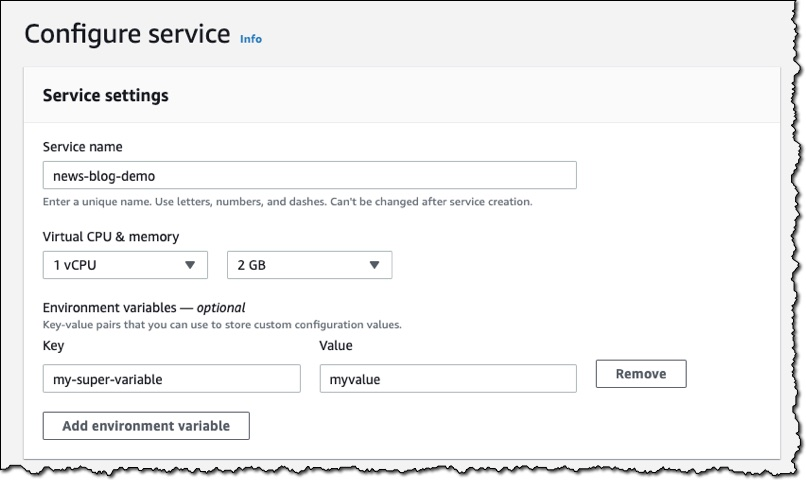Click the Service settings panel header
Screen dimensions: 806x480
pyautogui.click(x=106, y=96)
